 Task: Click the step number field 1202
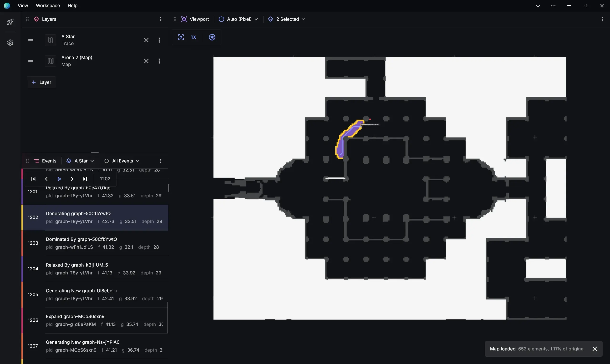tap(105, 179)
